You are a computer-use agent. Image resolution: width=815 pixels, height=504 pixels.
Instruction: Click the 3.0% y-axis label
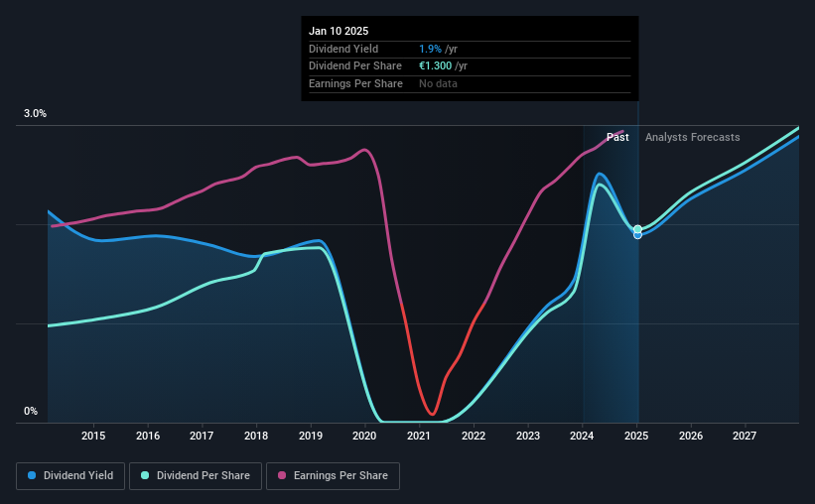click(35, 114)
